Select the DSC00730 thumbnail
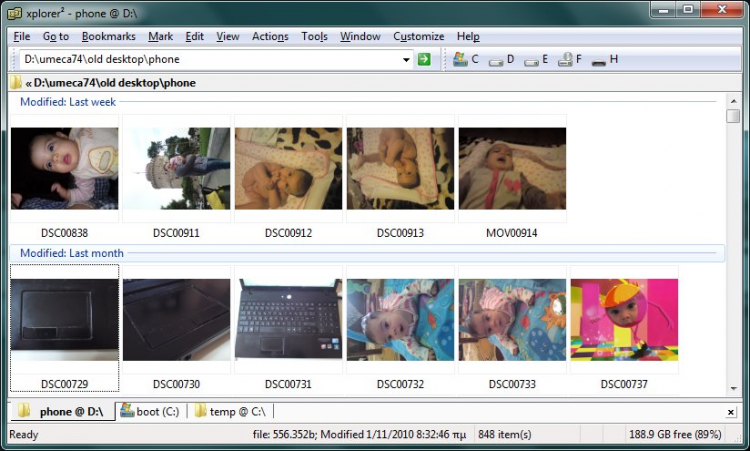 176,320
